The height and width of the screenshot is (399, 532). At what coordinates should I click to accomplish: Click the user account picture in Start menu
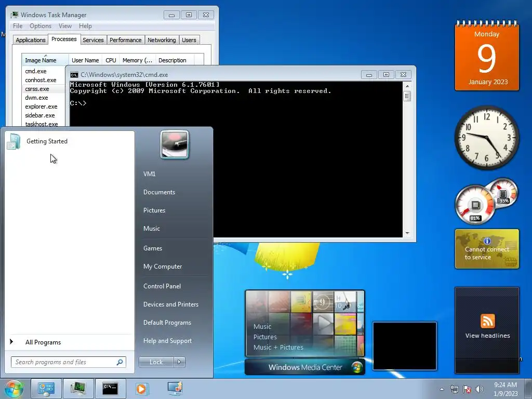(x=175, y=144)
